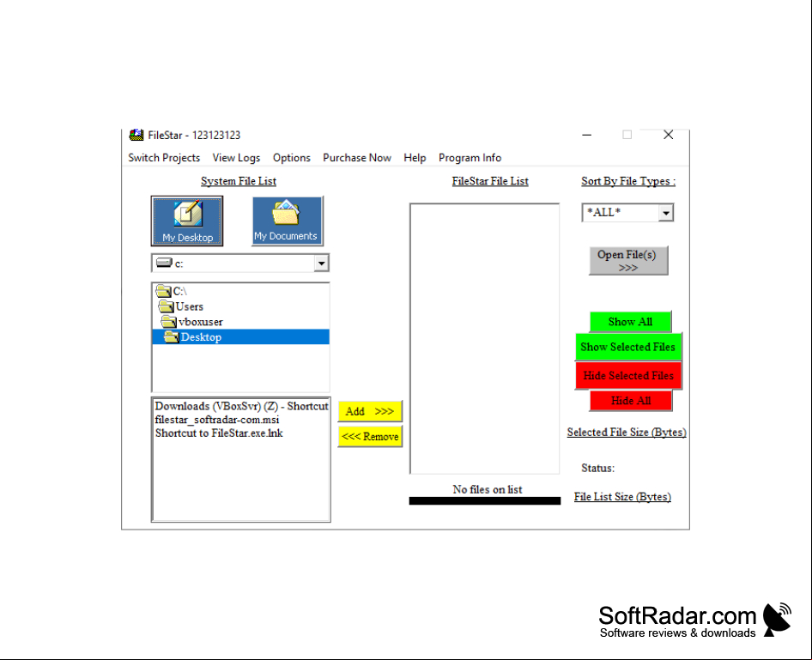The image size is (812, 660).
Task: Click the FileStar File List heading
Action: pos(490,180)
